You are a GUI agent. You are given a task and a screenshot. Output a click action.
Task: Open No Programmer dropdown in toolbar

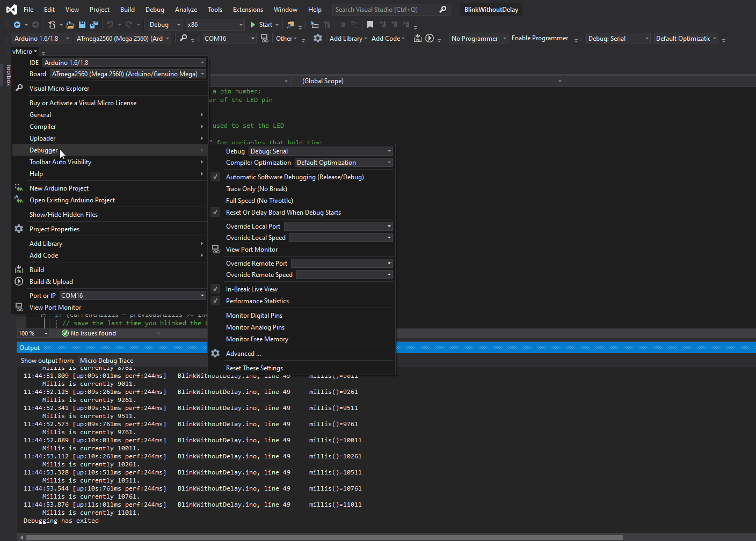coord(478,39)
